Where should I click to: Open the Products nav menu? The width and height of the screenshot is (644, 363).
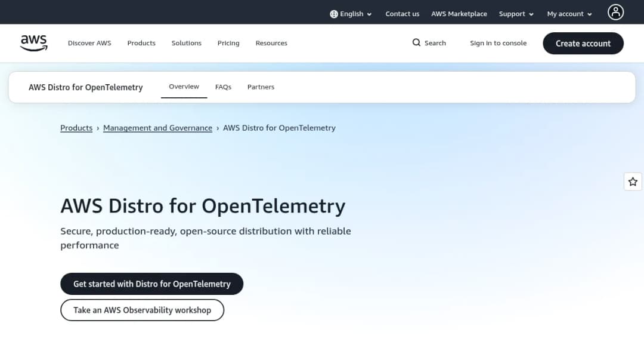(x=141, y=43)
